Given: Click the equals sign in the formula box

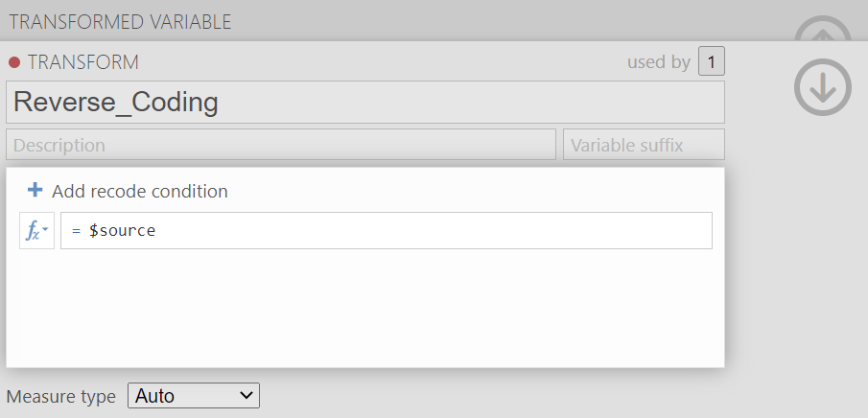Looking at the screenshot, I should click(x=77, y=231).
